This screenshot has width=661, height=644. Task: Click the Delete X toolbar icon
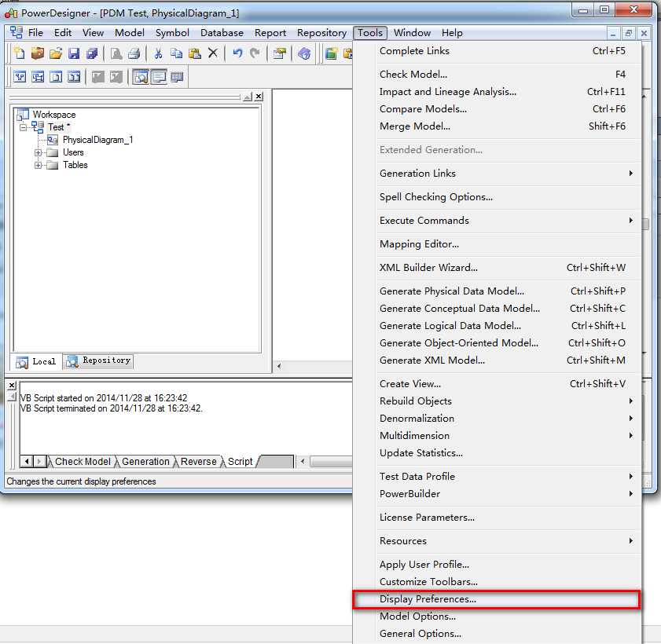(213, 53)
